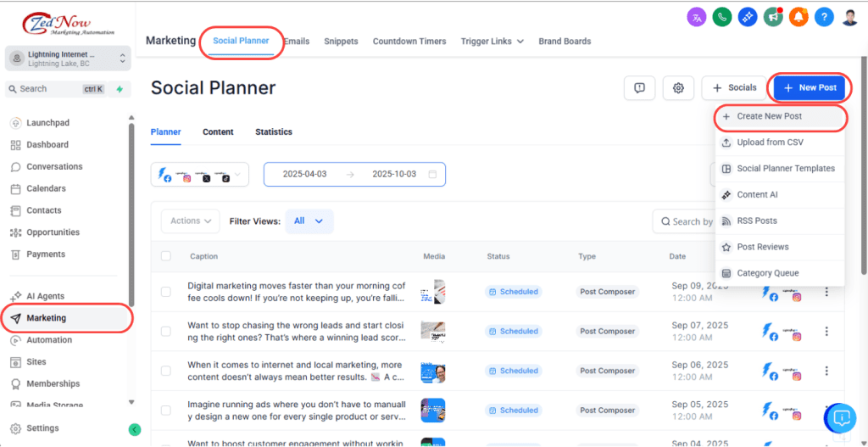This screenshot has height=447, width=868.
Task: Click the end date 2025-10-03 field
Action: click(393, 174)
